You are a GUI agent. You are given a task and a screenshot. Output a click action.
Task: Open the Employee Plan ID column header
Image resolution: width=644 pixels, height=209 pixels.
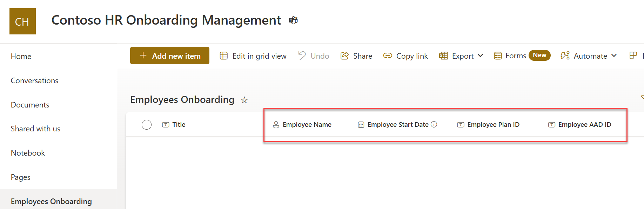click(494, 125)
